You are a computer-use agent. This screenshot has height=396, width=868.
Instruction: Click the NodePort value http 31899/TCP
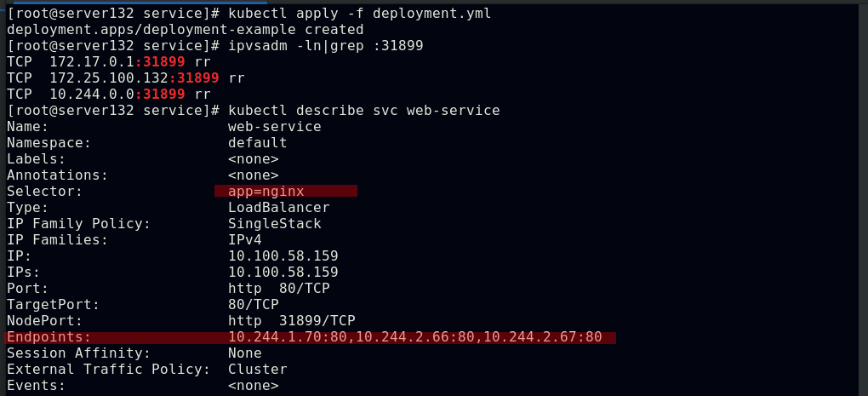[x=291, y=321]
